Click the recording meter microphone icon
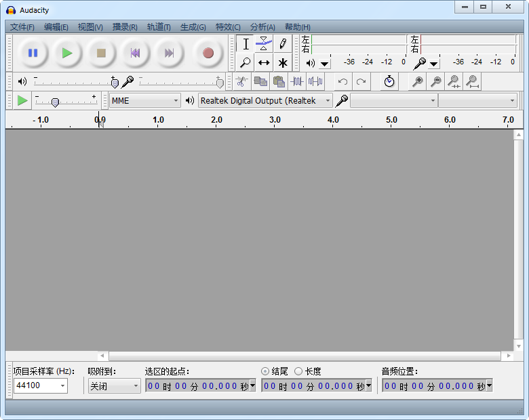Screen dimensions: 529x420 420,64
